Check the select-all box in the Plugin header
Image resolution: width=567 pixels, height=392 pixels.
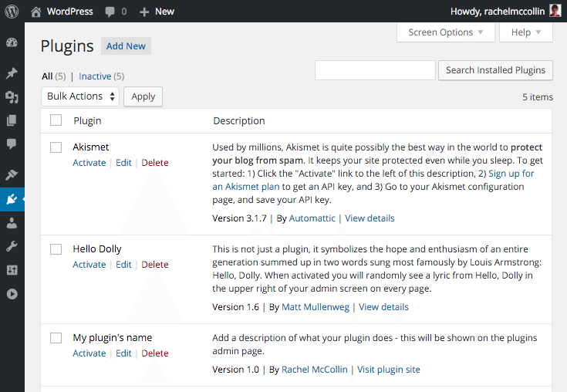(56, 120)
